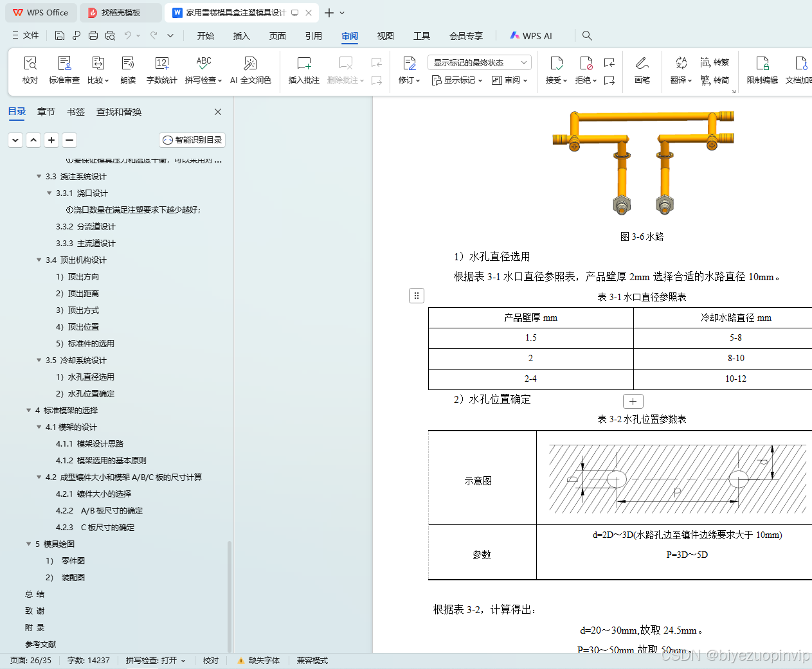
Task: Open 字数统计 word count
Action: (162, 70)
